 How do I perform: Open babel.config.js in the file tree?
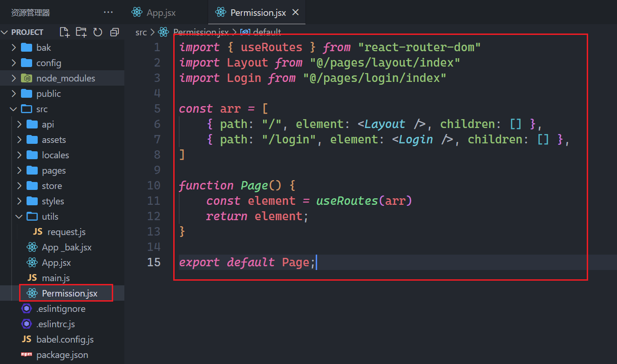(62, 339)
